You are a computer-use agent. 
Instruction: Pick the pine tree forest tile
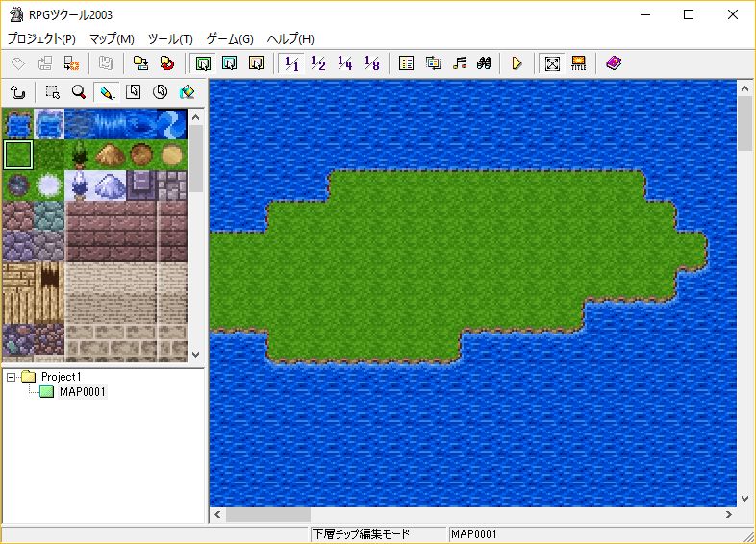[80, 155]
